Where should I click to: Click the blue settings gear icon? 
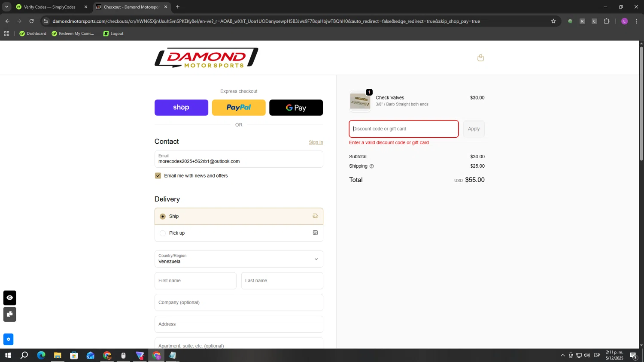8,339
